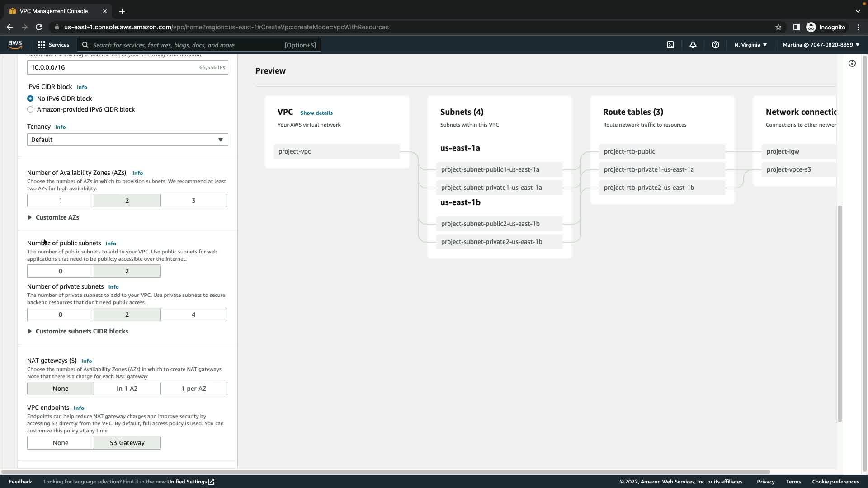Click the IPv4 CIDR input field
Screen dimensions: 868x488
click(x=113, y=67)
